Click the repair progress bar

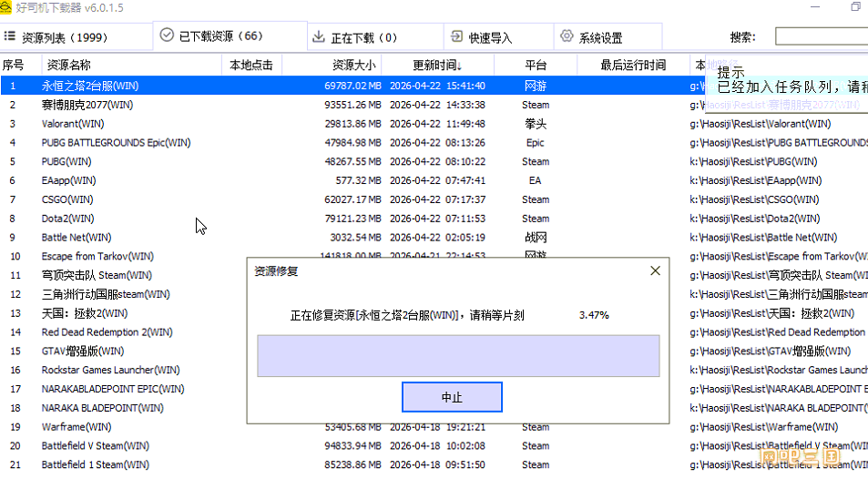coord(458,355)
